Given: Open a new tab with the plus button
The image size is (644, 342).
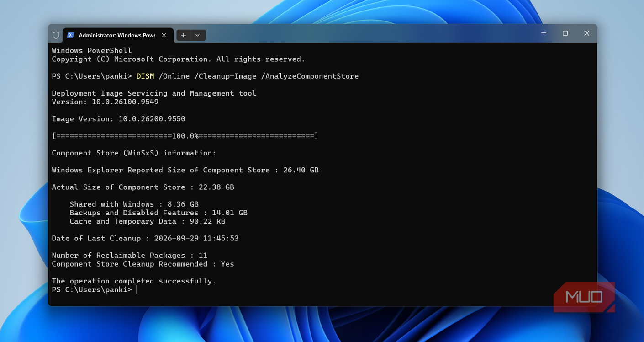Looking at the screenshot, I should tap(183, 35).
